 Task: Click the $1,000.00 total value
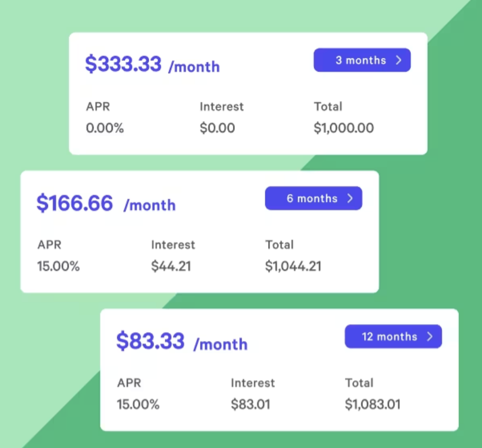tap(344, 128)
